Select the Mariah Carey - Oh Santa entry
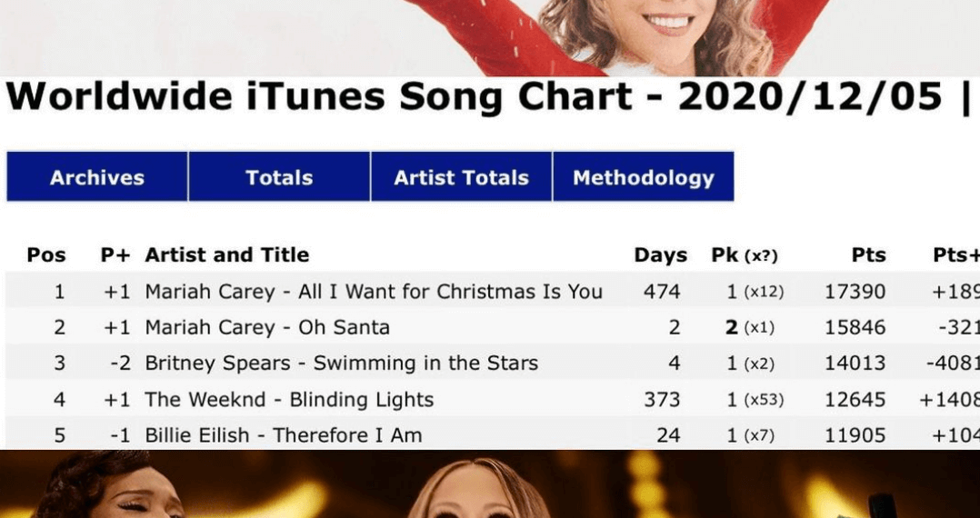This screenshot has width=980, height=518. 267,327
